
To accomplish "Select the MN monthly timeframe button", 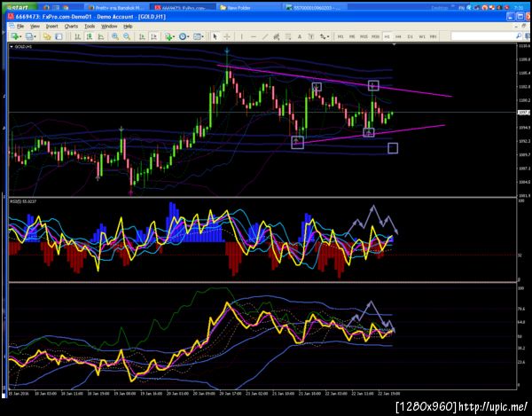I will coord(434,36).
